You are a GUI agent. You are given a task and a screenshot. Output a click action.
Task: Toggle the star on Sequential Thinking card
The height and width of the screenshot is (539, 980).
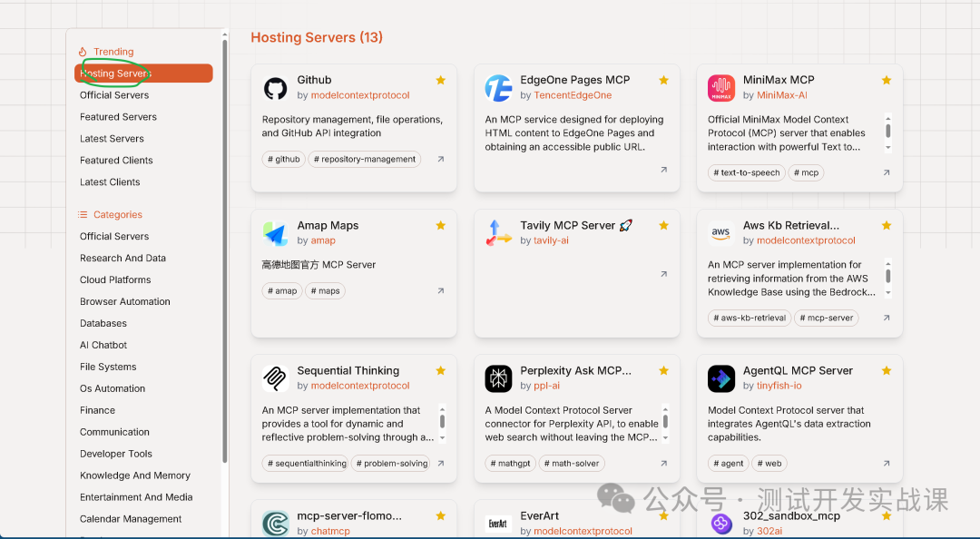click(x=441, y=370)
